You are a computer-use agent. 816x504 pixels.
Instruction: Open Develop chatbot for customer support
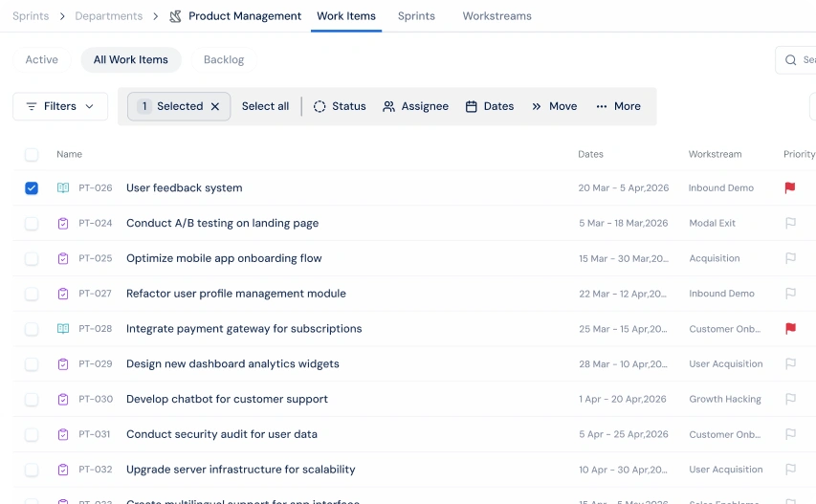tap(227, 399)
